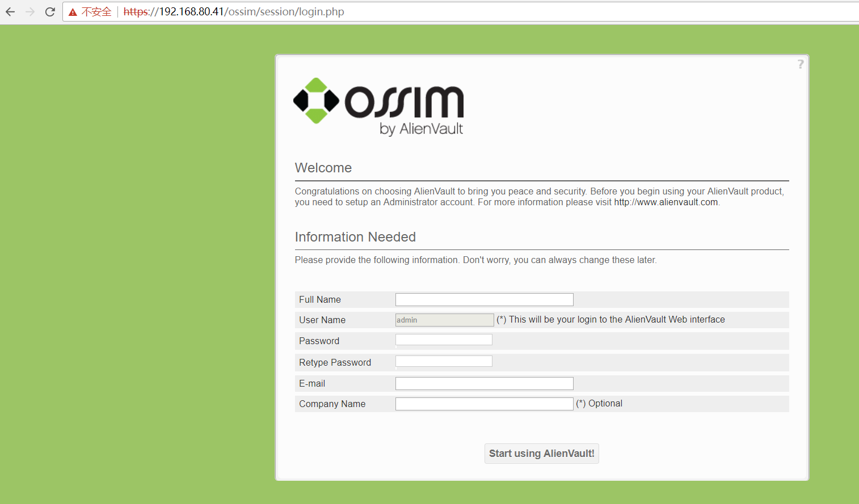859x504 pixels.
Task: Click the 不安全 security label
Action: [x=96, y=12]
